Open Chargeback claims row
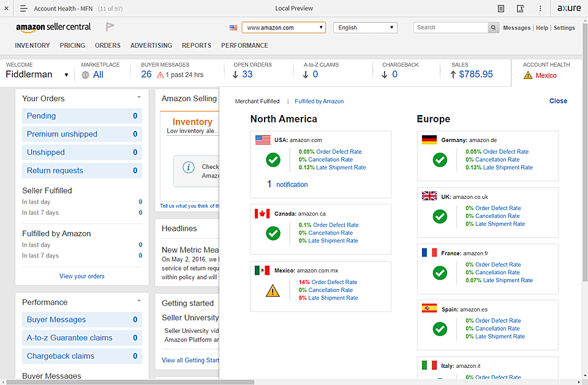The width and height of the screenshot is (588, 385). click(x=81, y=356)
